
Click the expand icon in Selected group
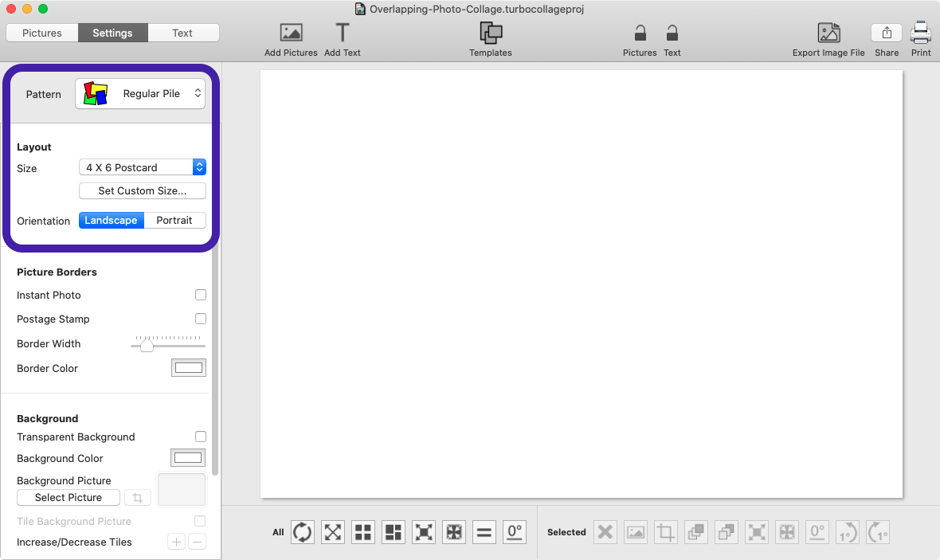pyautogui.click(x=757, y=532)
